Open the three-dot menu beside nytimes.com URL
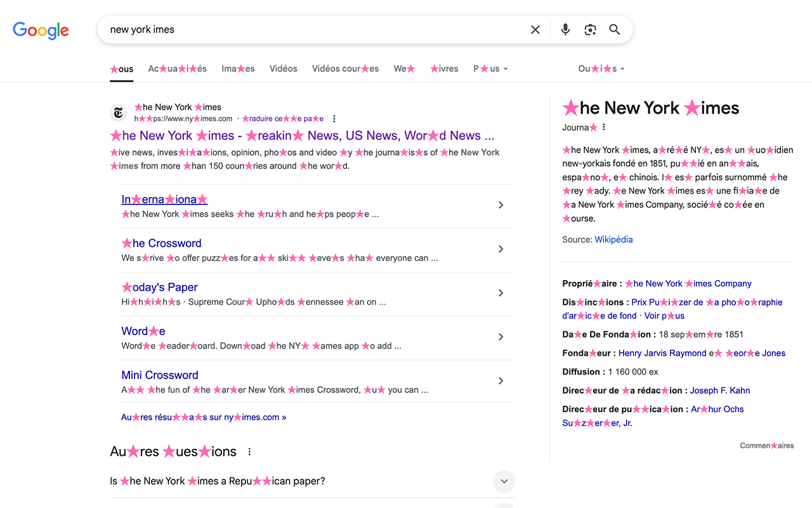The width and height of the screenshot is (812, 508). [334, 119]
